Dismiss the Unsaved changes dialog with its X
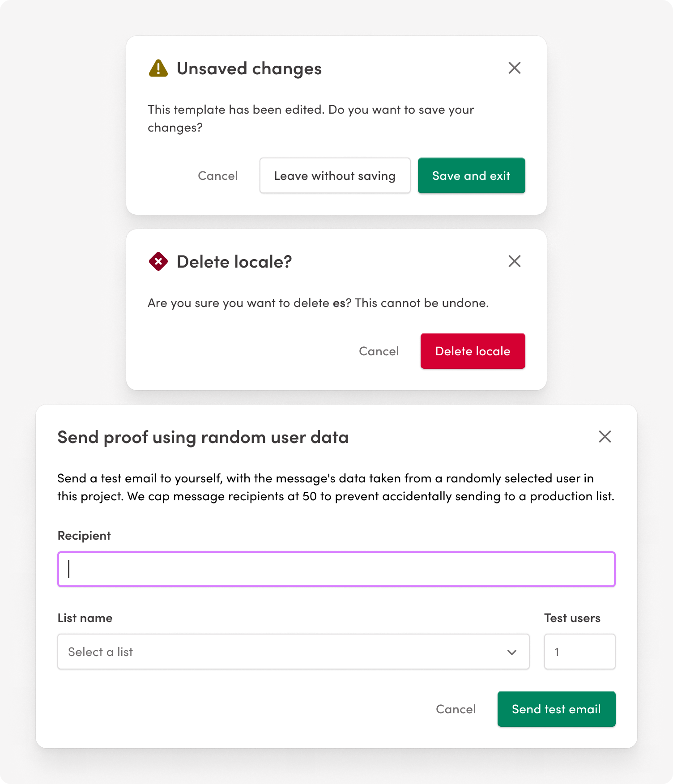 [x=514, y=68]
